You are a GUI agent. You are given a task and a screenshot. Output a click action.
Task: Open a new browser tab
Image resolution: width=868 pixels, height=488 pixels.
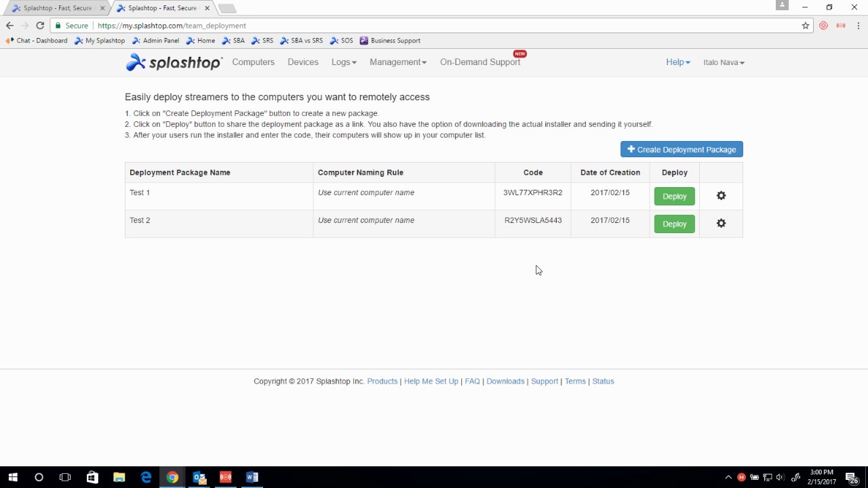pyautogui.click(x=227, y=8)
